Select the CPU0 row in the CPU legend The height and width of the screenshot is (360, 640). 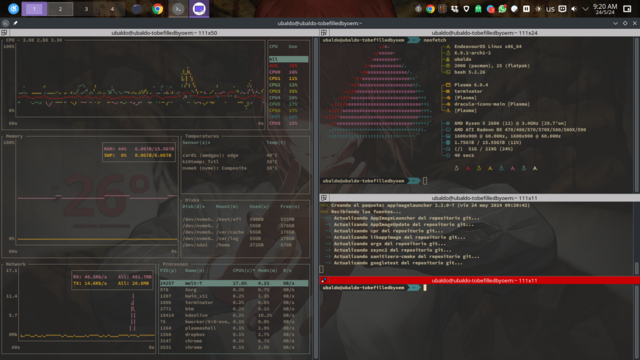pos(288,72)
